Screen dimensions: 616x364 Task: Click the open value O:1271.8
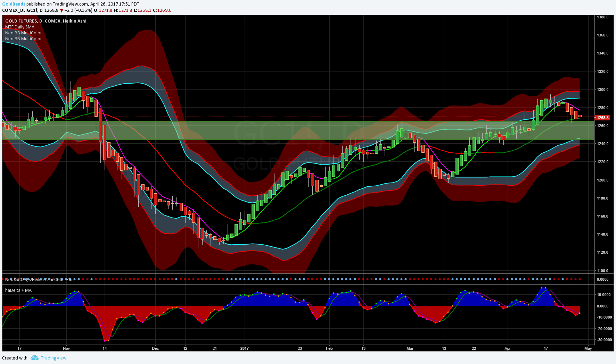click(x=103, y=10)
